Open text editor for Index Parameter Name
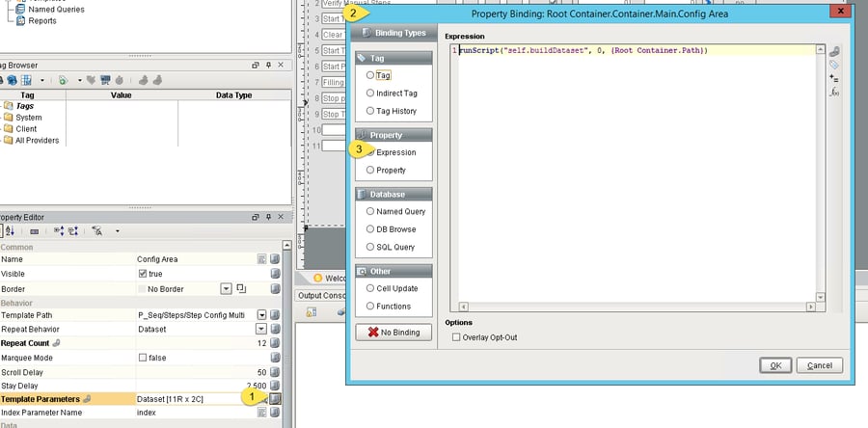 [261, 413]
